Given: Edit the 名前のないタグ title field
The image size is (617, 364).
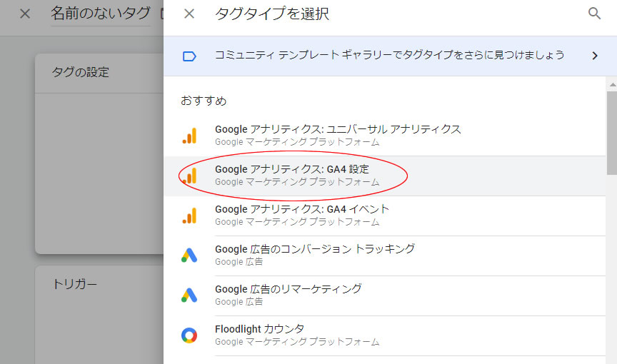Looking at the screenshot, I should 101,14.
